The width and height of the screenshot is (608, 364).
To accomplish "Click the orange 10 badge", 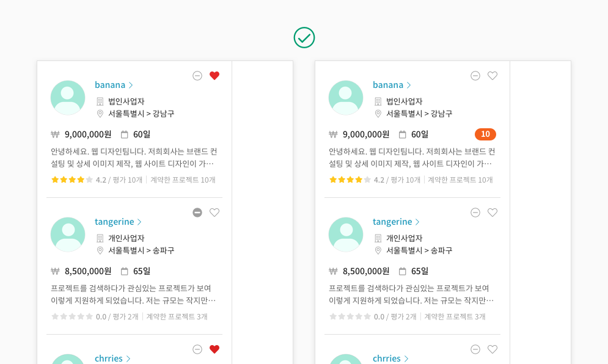I will (485, 134).
